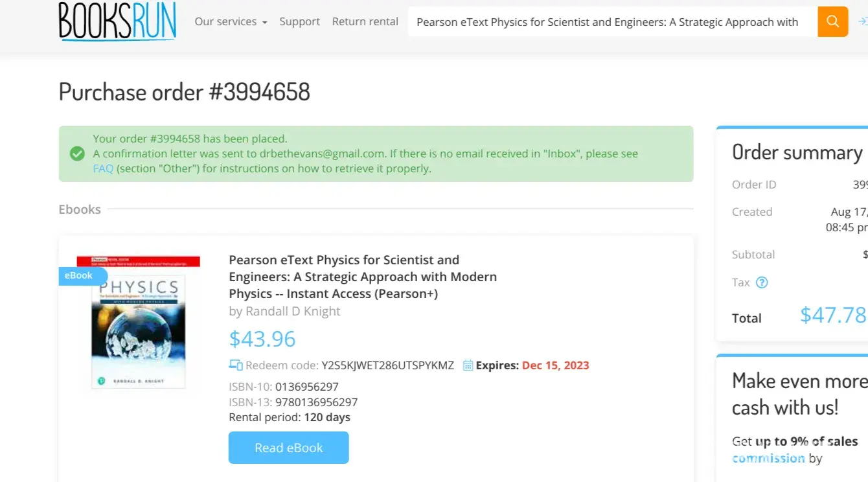Expand the Our services dropdown

(231, 22)
